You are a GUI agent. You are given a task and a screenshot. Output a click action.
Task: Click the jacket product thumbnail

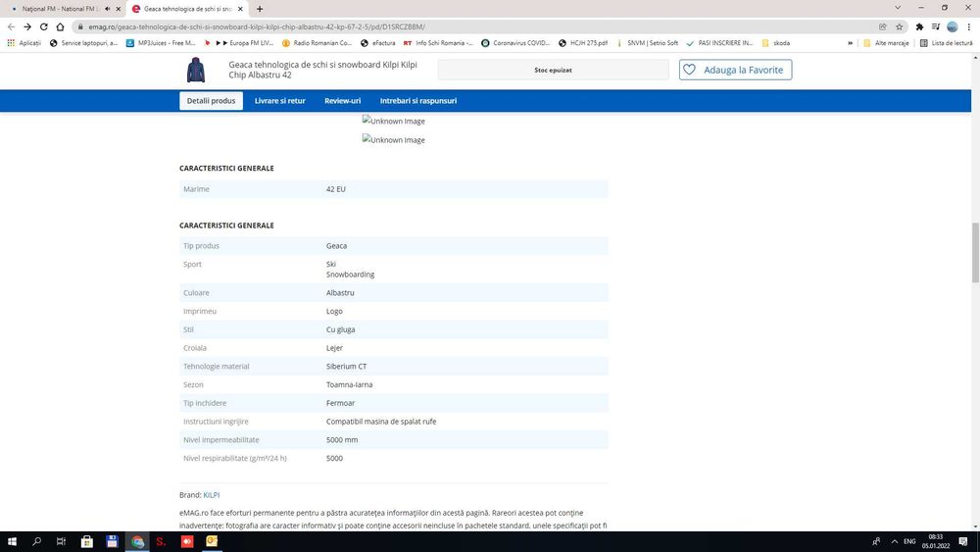point(196,70)
